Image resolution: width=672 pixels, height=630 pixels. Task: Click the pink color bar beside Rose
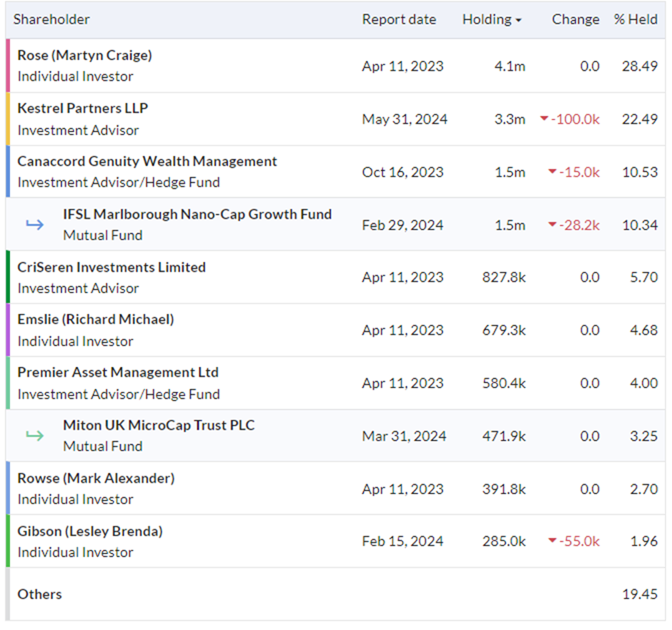pos(8,66)
